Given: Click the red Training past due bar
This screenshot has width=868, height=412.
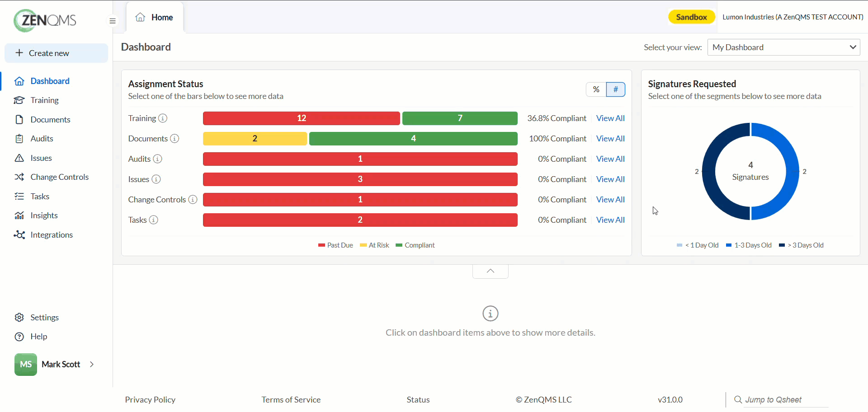Looking at the screenshot, I should (x=302, y=118).
